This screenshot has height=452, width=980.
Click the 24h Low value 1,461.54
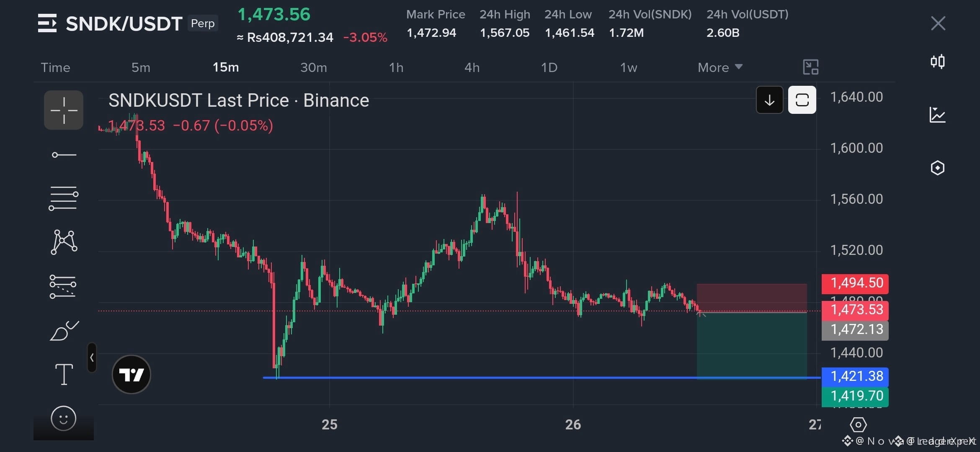point(570,33)
